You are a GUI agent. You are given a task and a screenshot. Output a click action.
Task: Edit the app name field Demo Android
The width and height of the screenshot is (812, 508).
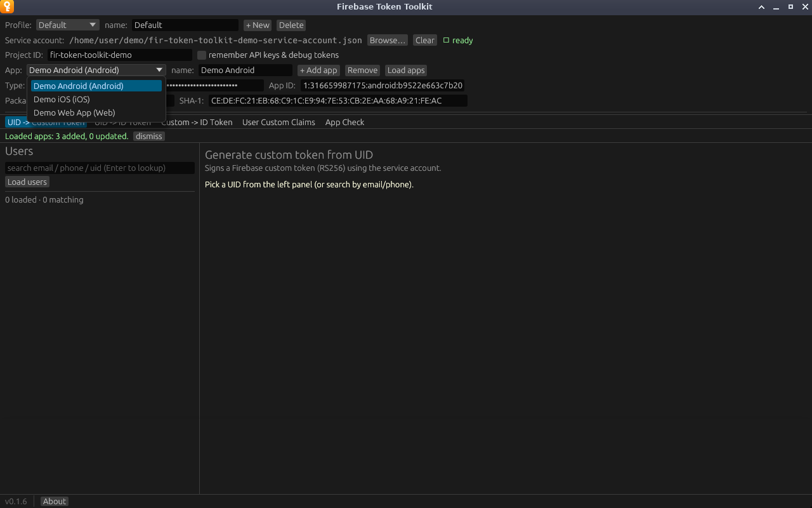coord(246,70)
